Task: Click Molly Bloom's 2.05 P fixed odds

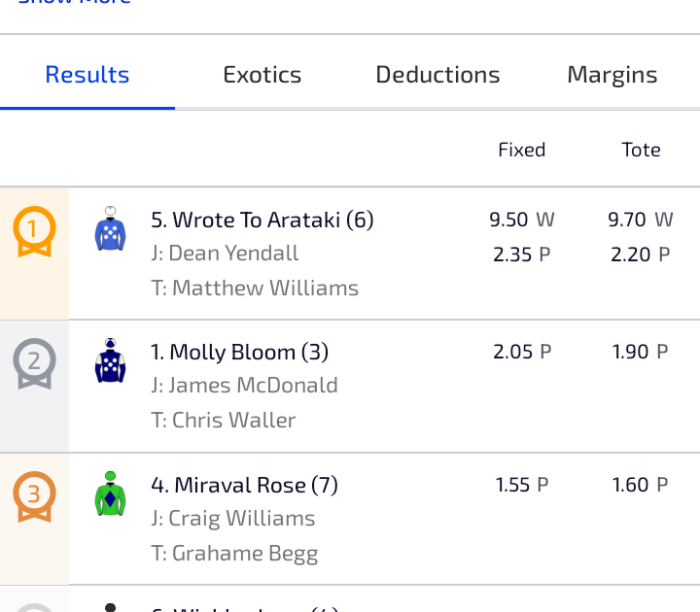Action: click(x=522, y=352)
